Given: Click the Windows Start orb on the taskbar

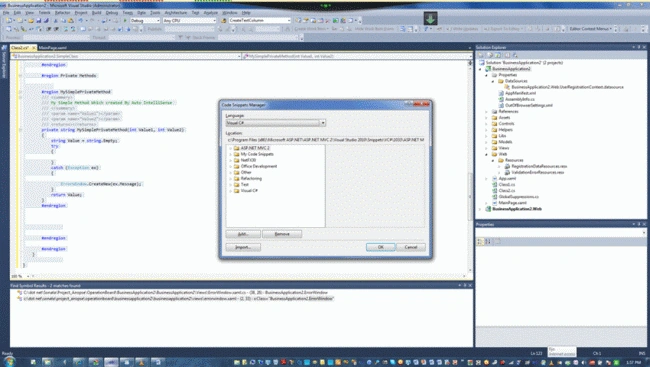Looking at the screenshot, I should [9, 362].
